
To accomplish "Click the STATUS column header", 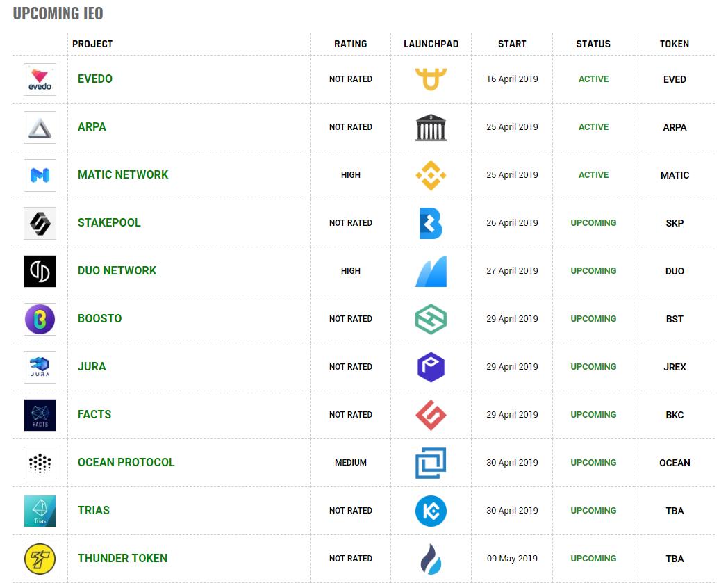I will pos(593,44).
